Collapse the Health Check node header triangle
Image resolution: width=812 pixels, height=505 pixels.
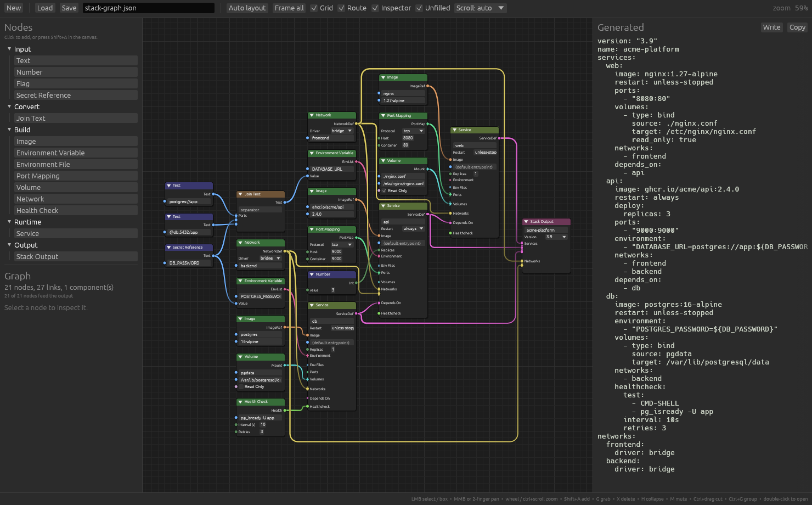click(x=240, y=402)
